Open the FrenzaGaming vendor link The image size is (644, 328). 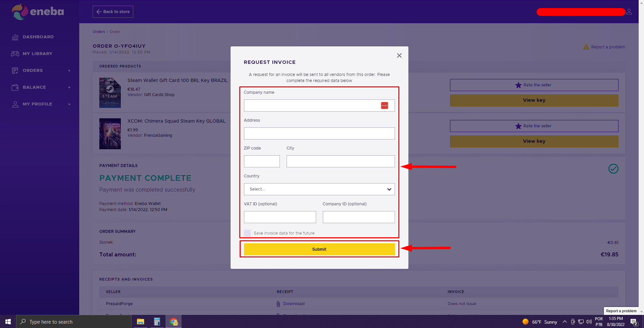(x=158, y=135)
